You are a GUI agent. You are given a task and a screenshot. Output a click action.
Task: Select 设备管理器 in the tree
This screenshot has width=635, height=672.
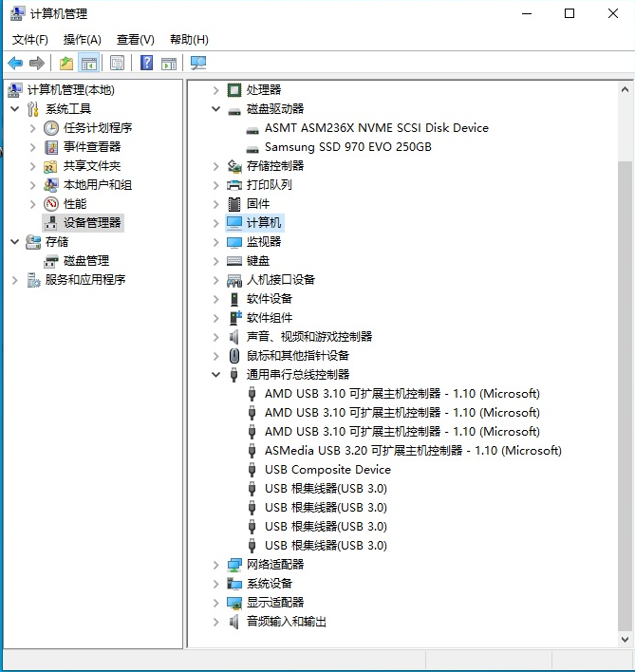click(x=92, y=223)
